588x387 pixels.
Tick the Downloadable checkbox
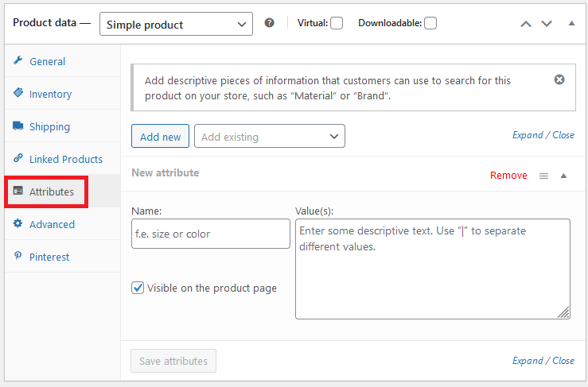(x=430, y=23)
